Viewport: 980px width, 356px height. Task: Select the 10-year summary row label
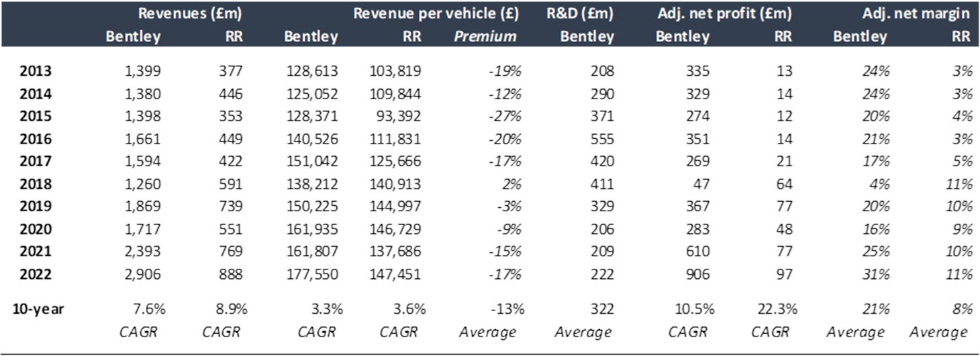point(38,309)
